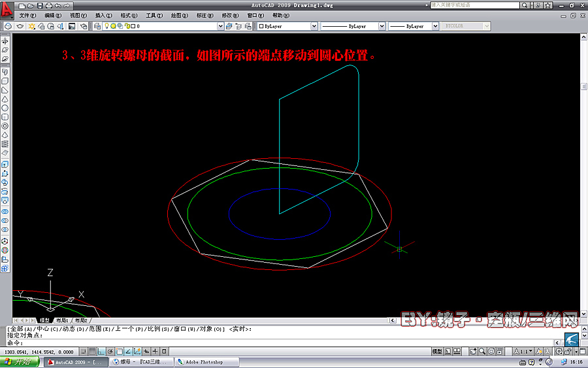Click the Render teapot icon
This screenshot has width=588, height=368.
[x=20, y=26]
